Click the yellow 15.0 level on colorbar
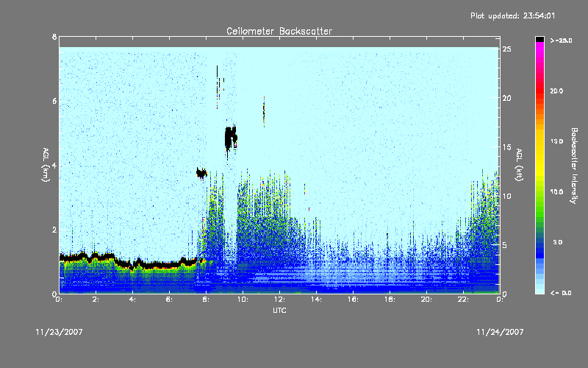Screen dimensions: 588x368 539,141
